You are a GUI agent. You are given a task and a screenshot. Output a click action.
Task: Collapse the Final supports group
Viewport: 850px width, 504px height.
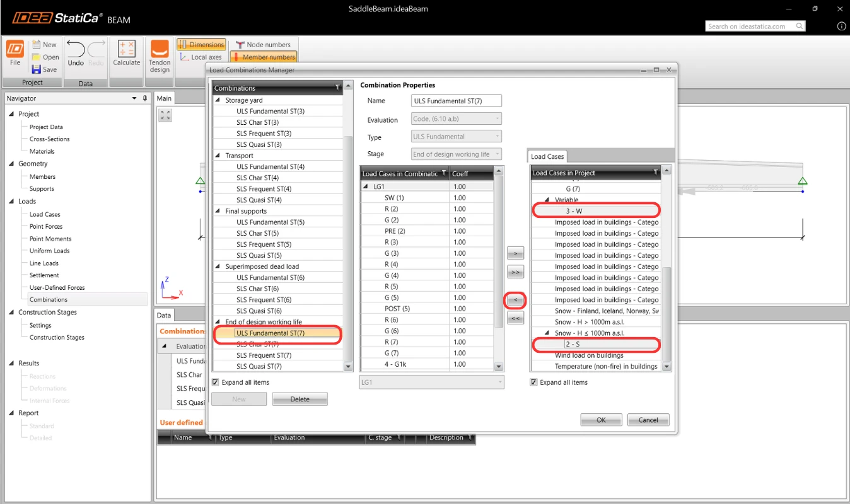(219, 211)
